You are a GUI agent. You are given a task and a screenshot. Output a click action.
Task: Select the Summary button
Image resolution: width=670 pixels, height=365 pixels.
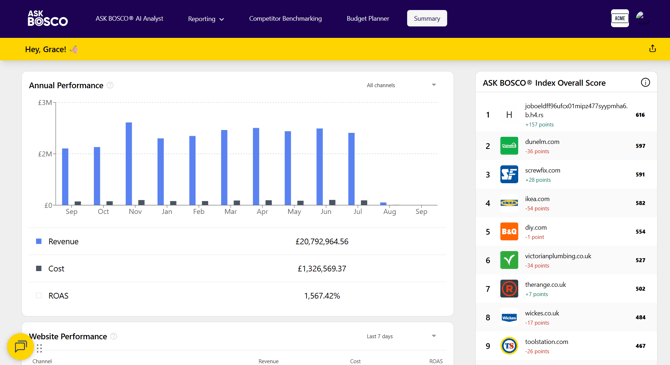coord(427,18)
